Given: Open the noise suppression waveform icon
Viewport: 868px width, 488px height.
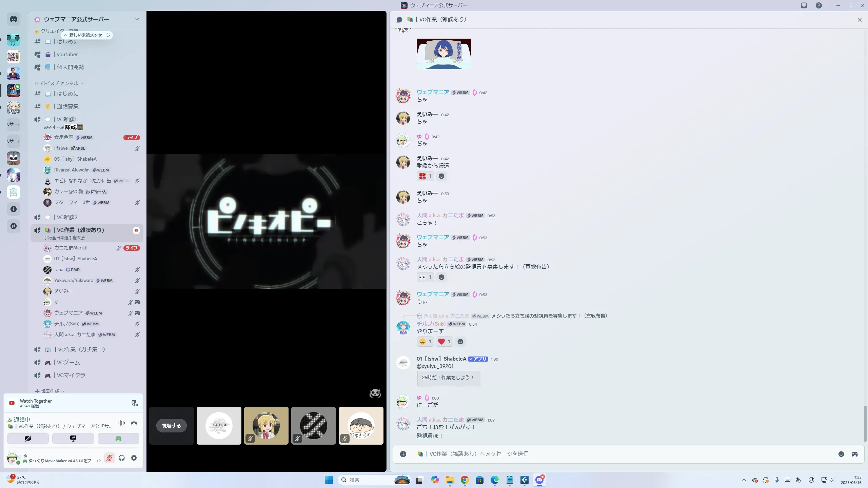Looking at the screenshot, I should [x=122, y=423].
